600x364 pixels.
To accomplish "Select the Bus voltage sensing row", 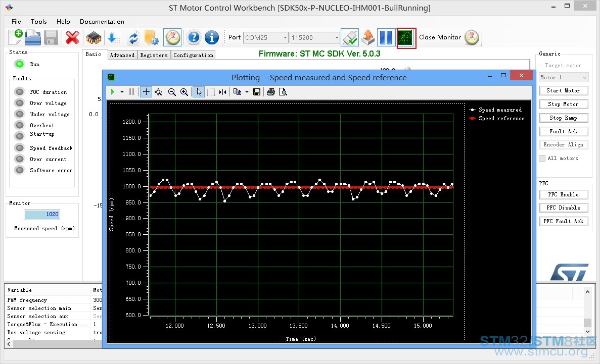I will [x=54, y=332].
